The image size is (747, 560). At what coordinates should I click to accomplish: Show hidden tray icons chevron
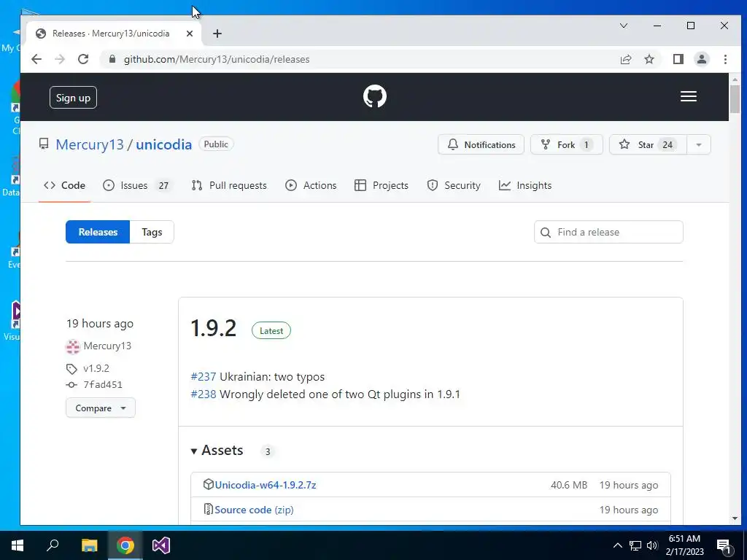click(x=617, y=545)
